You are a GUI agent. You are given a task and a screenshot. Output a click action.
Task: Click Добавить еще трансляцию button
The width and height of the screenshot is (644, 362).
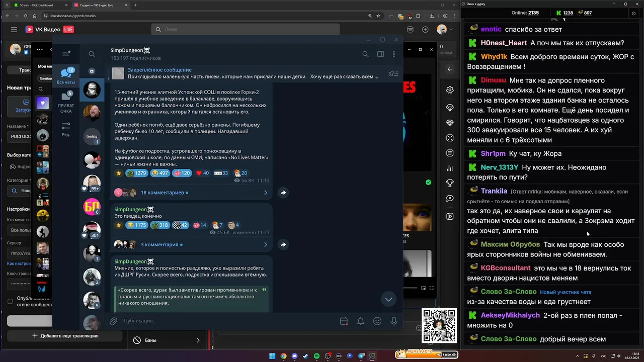coord(65,336)
